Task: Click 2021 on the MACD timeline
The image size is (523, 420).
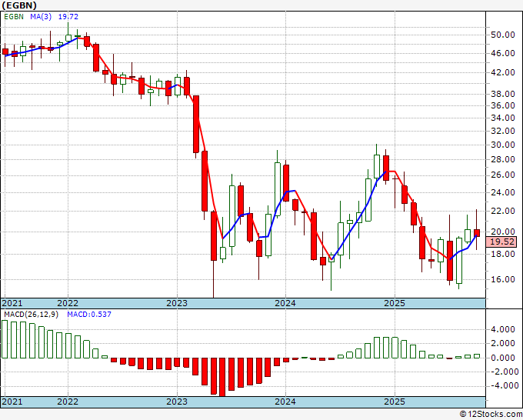Action: pyautogui.click(x=12, y=402)
